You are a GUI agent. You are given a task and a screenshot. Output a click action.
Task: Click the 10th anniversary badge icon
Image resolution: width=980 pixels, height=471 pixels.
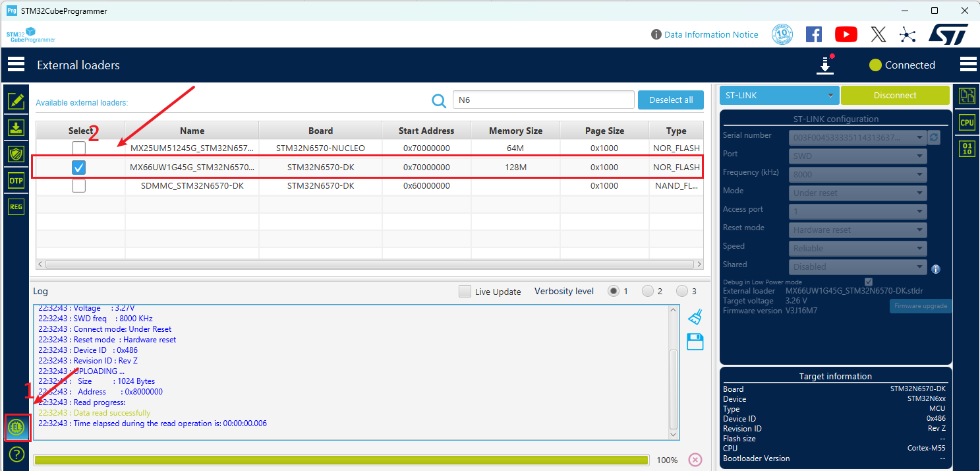(782, 34)
